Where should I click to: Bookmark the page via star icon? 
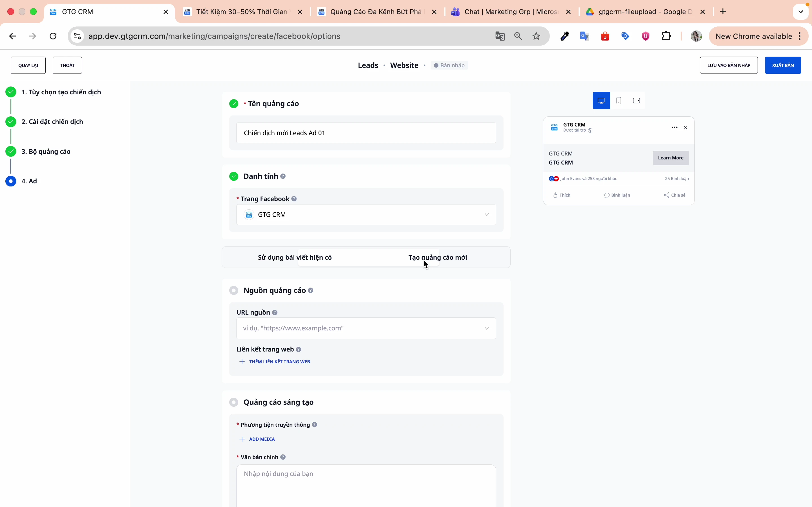(536, 36)
